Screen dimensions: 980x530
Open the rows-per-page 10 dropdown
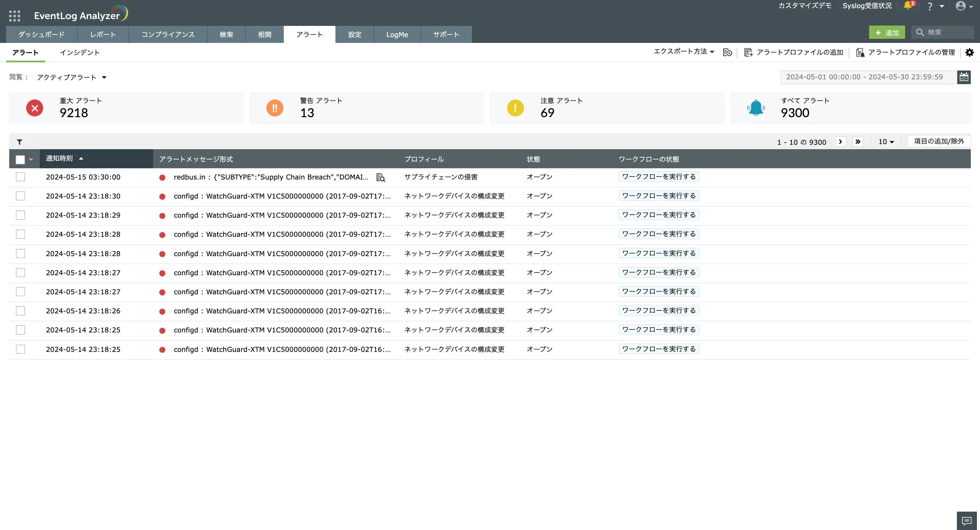pos(886,142)
